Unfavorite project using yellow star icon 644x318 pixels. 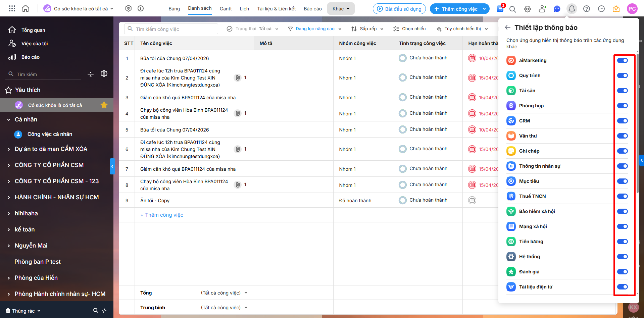click(x=104, y=105)
